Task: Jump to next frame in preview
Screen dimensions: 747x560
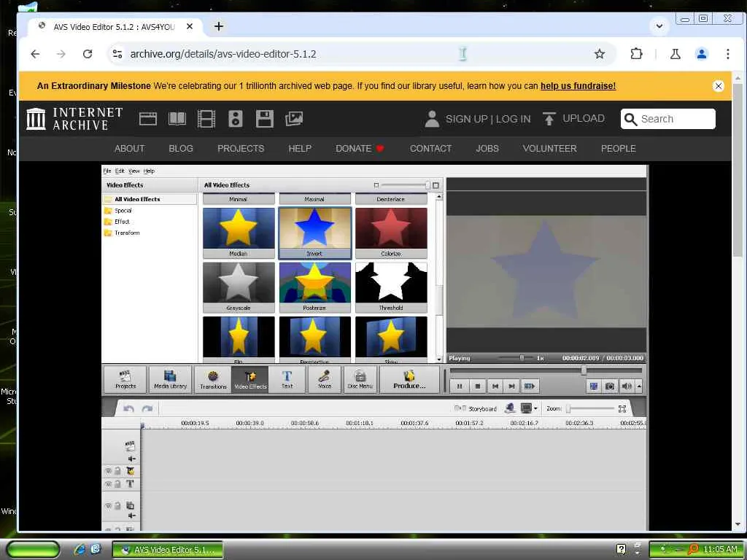Action: pos(511,386)
